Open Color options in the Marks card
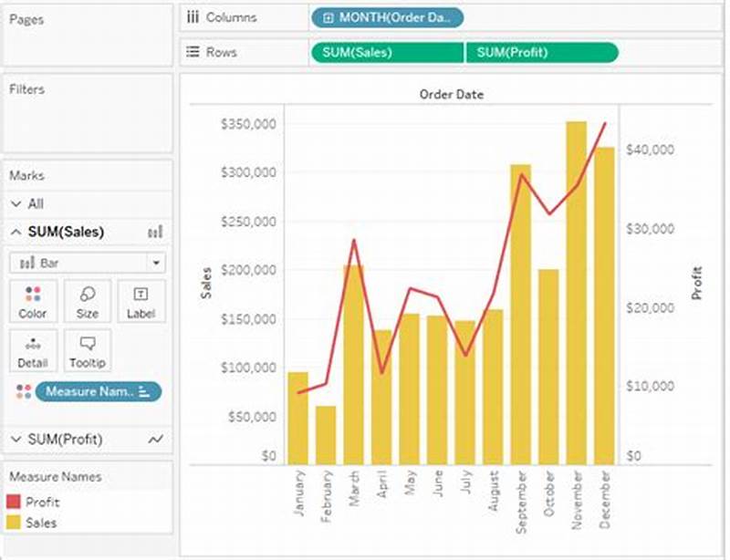Viewport: 730px width, 560px height. tap(33, 301)
